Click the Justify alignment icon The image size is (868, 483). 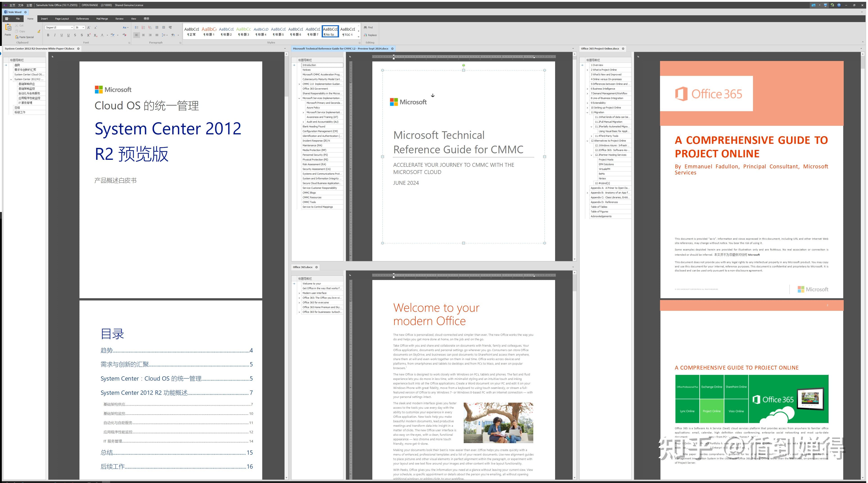click(x=157, y=35)
